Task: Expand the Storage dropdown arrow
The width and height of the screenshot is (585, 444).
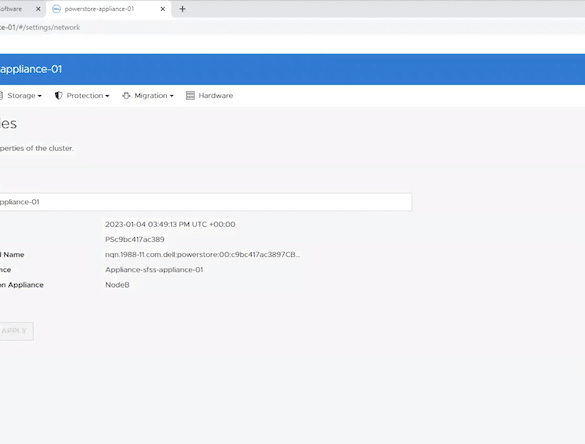Action: pos(40,96)
